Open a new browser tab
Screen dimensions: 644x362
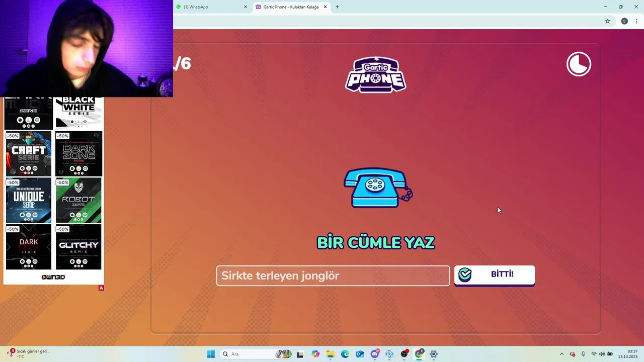337,7
